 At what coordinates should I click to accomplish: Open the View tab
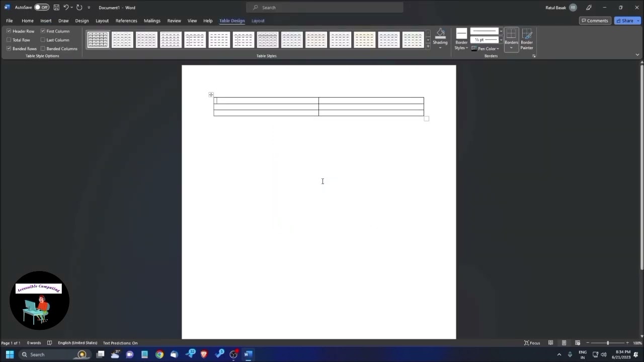(192, 21)
